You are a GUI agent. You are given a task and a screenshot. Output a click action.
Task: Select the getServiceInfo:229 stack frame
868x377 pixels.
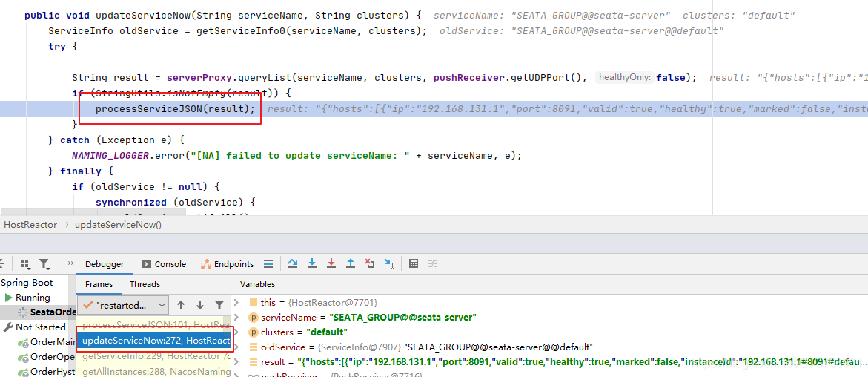[x=154, y=356]
